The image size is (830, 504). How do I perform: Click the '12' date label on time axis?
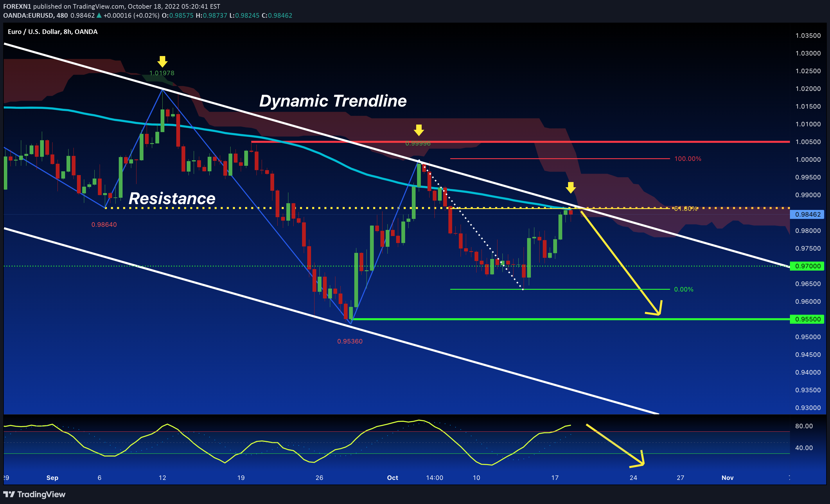[x=162, y=478]
